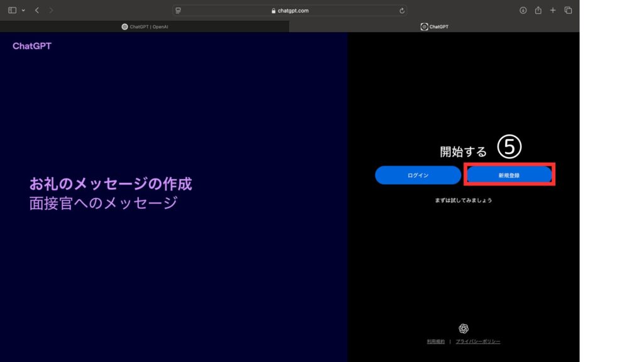Click the まずは試してみましょう link
Image resolution: width=644 pixels, height=362 pixels.
click(464, 200)
